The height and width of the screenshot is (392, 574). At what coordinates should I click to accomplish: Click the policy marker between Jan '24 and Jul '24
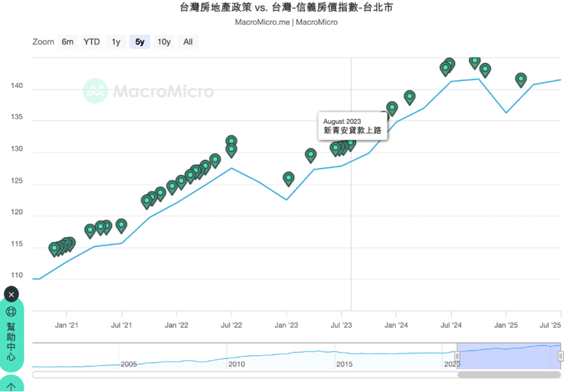coord(410,96)
